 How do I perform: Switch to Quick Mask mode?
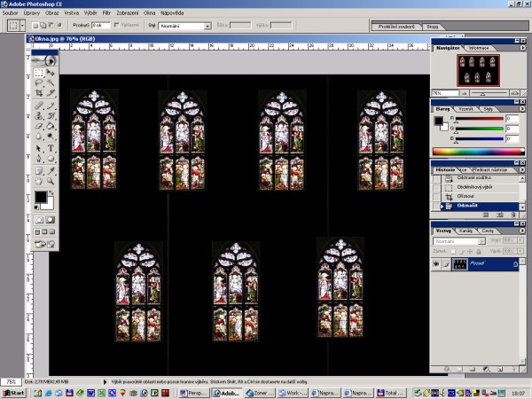tap(51, 219)
